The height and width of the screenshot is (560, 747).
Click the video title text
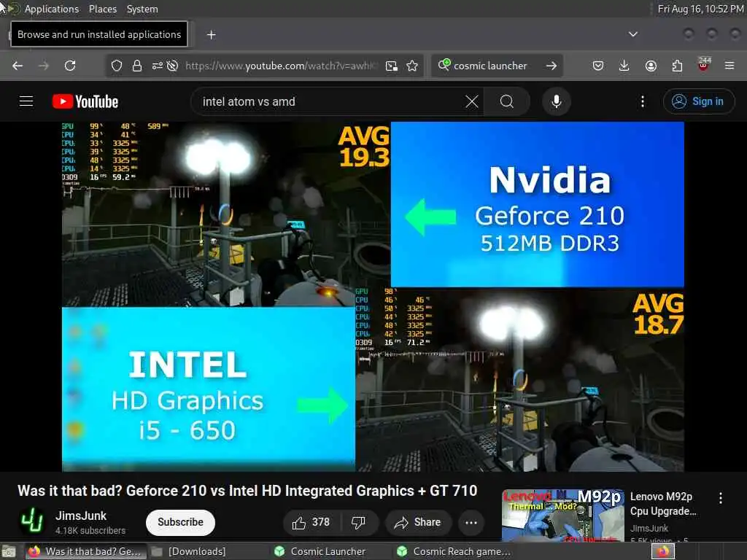pos(247,491)
